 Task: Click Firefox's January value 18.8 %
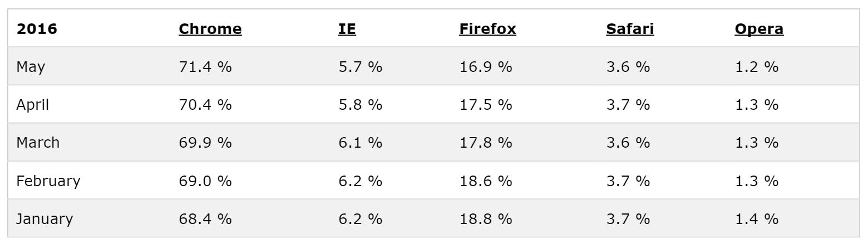pyautogui.click(x=485, y=219)
